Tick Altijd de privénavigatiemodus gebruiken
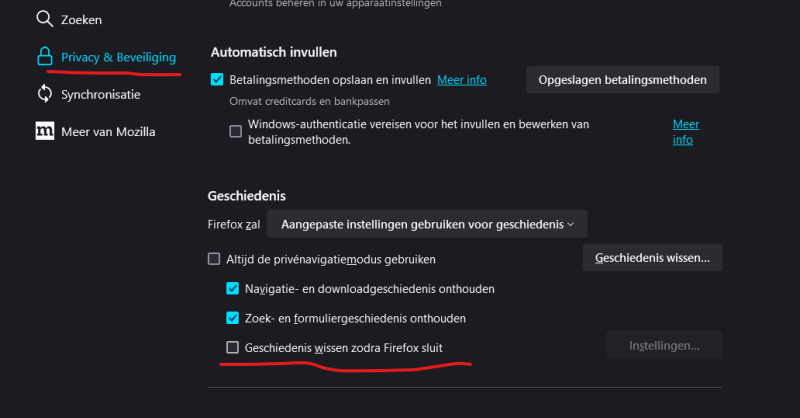This screenshot has width=800, height=418. point(214,259)
